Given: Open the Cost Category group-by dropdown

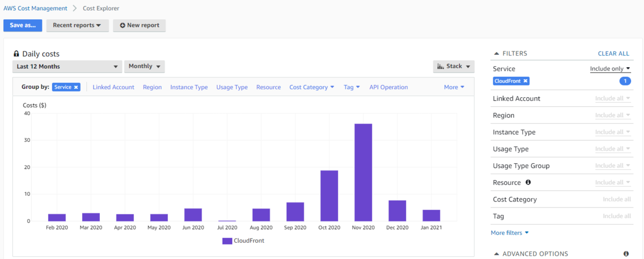Looking at the screenshot, I should 312,87.
